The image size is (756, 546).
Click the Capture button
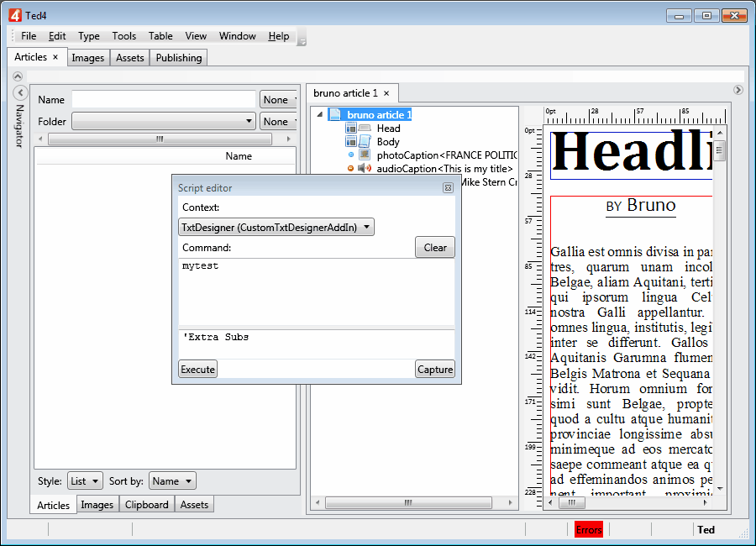click(434, 369)
